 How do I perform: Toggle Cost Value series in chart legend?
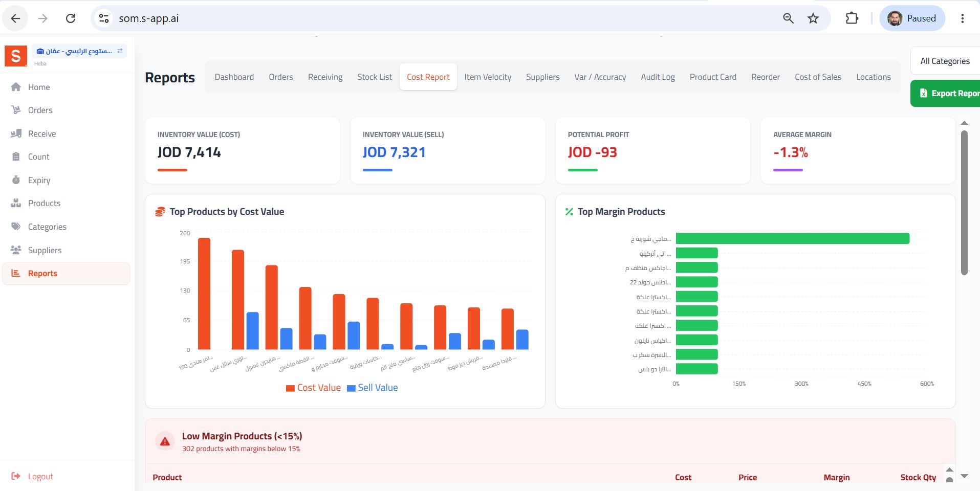coord(313,388)
